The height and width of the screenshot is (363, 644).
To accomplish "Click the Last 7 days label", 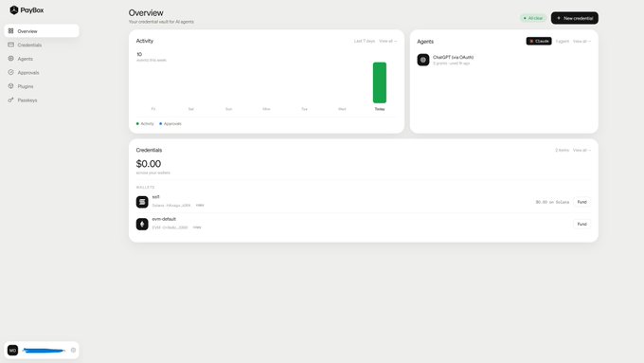I will tap(365, 41).
